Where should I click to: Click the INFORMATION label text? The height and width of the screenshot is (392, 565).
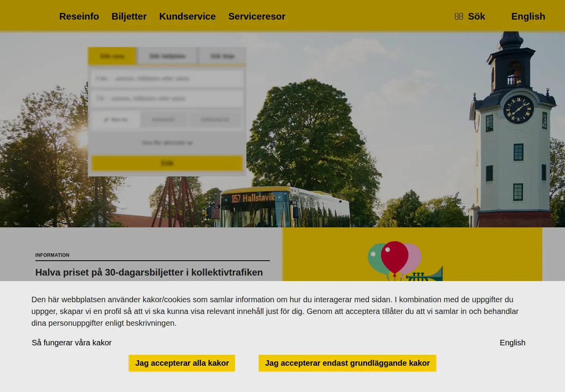52,255
